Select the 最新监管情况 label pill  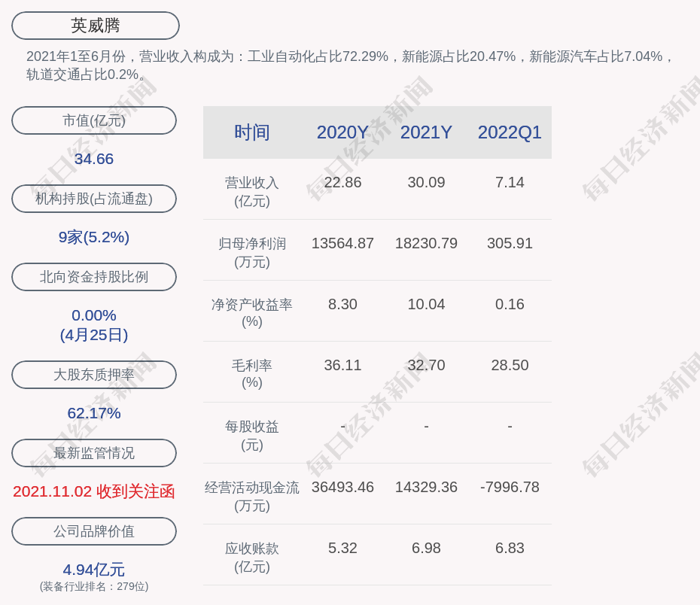pos(94,453)
